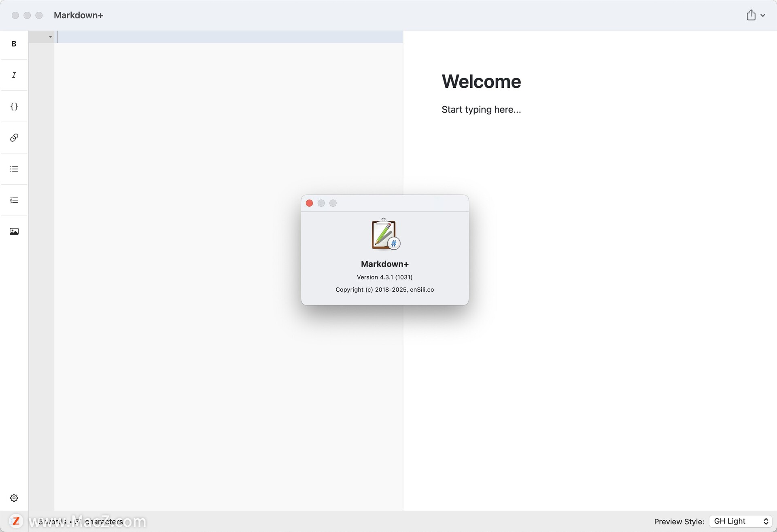Apply italic formatting with the I icon
The height and width of the screenshot is (532, 777).
tap(14, 75)
